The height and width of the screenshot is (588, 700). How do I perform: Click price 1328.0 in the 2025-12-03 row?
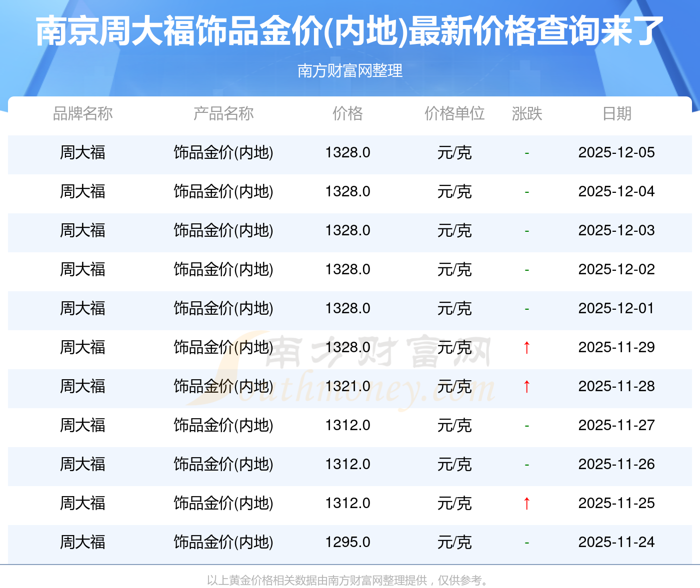pos(347,230)
